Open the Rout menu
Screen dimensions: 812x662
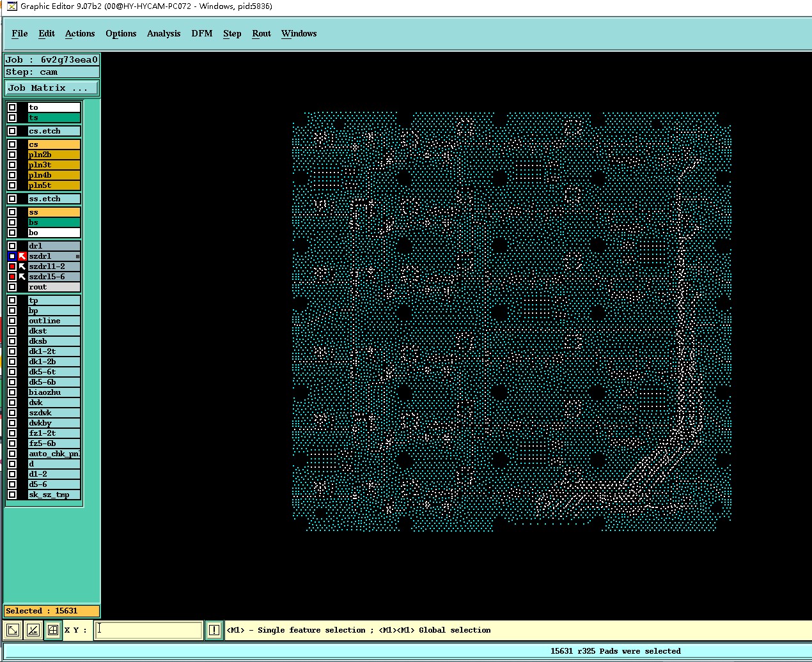point(262,33)
